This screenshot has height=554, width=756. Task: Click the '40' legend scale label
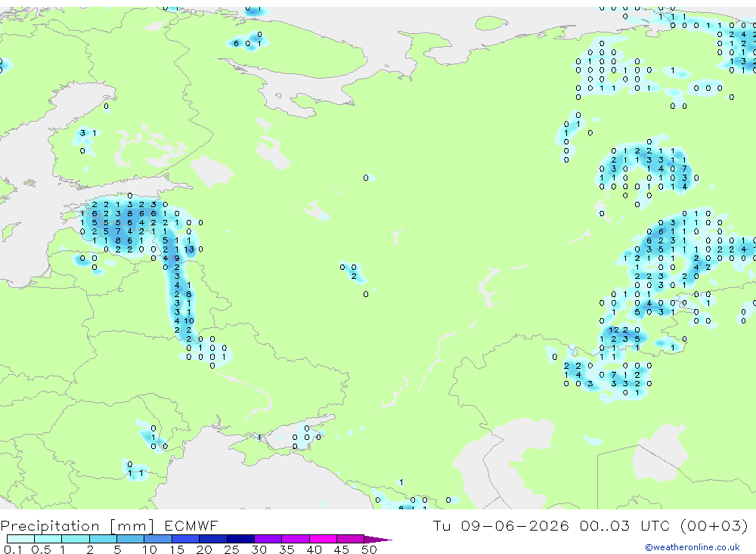pyautogui.click(x=314, y=549)
